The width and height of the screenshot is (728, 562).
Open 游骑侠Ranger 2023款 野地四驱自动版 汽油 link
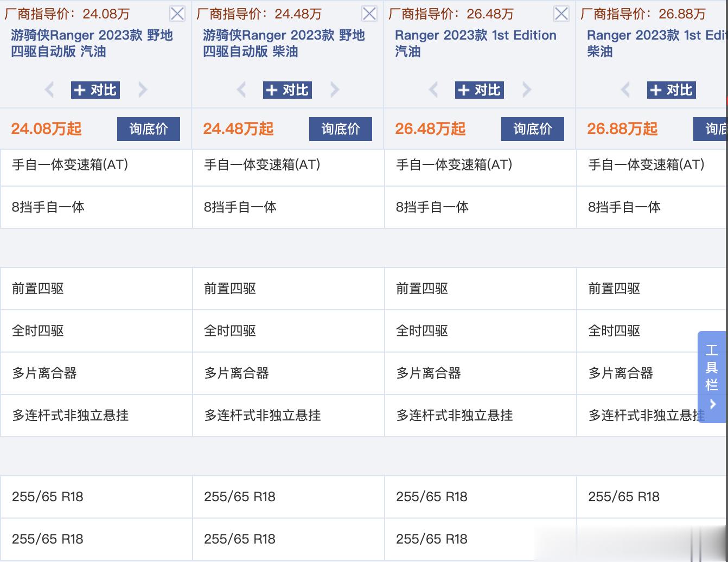coord(92,43)
